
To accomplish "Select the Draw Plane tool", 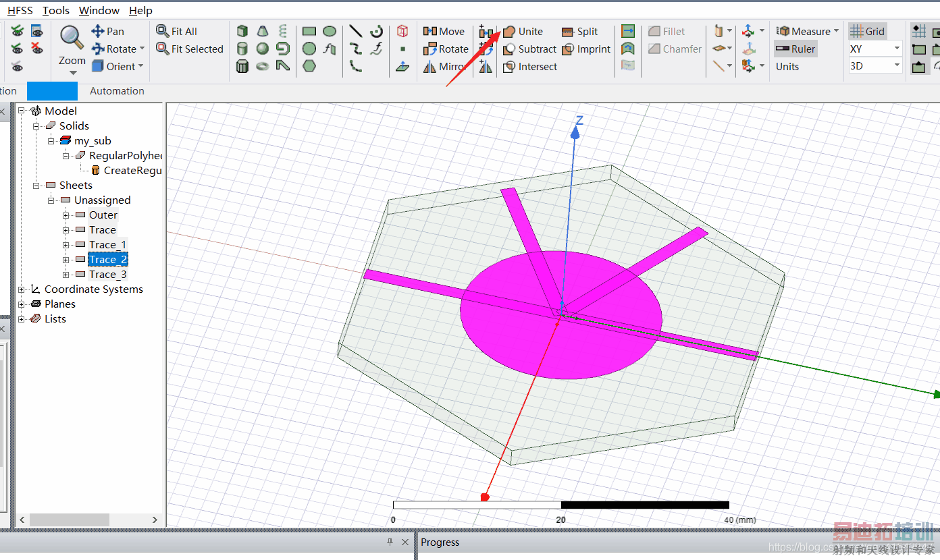I will click(402, 66).
